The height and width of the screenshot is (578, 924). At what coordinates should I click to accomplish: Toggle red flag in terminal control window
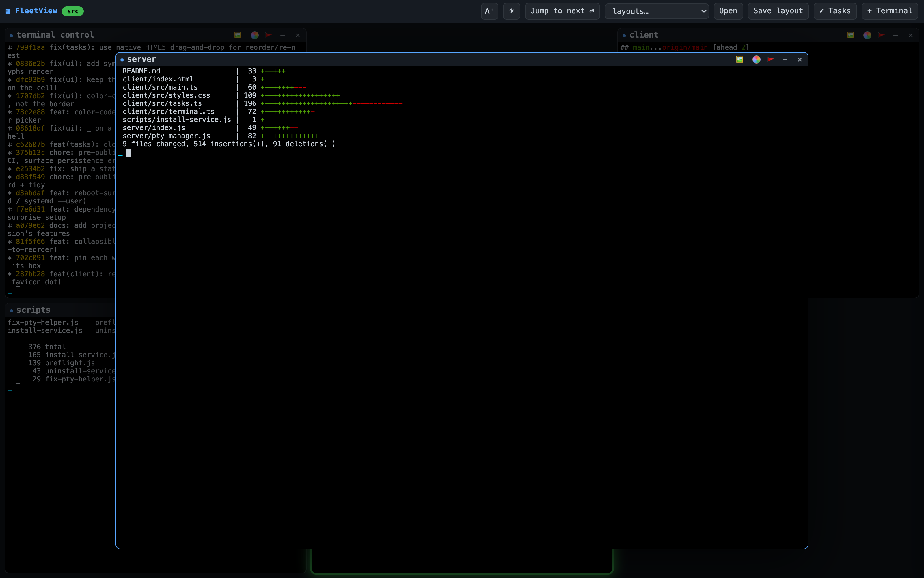click(x=269, y=35)
